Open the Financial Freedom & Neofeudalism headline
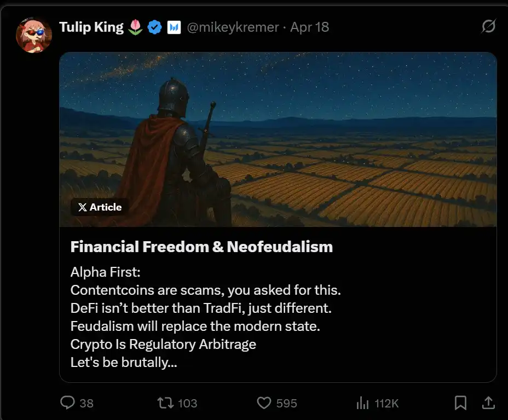 [201, 247]
